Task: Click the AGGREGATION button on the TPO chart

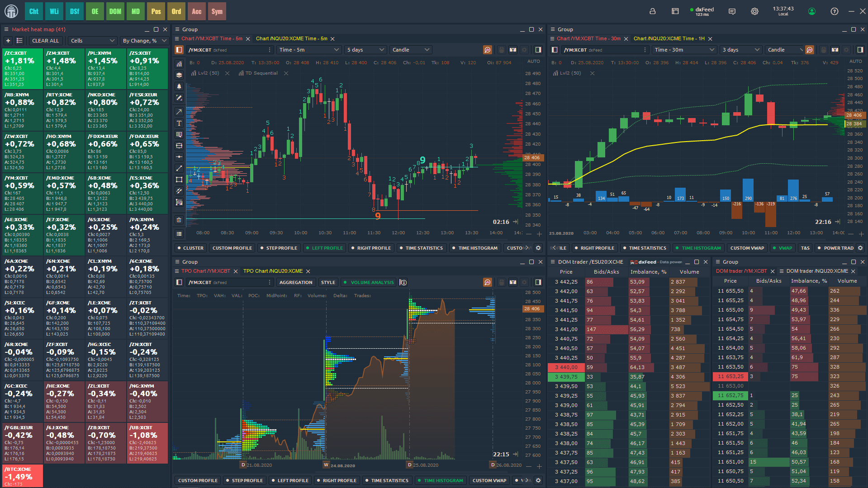Action: pyautogui.click(x=296, y=282)
